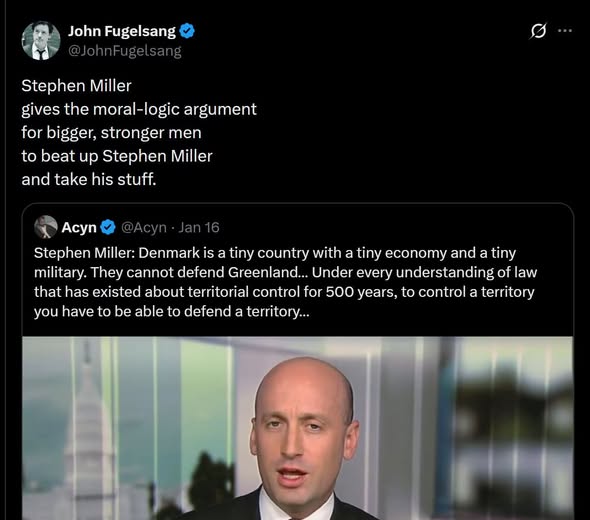This screenshot has width=590, height=520.
Task: Click Acyn's blue verified badge
Action: 108,227
